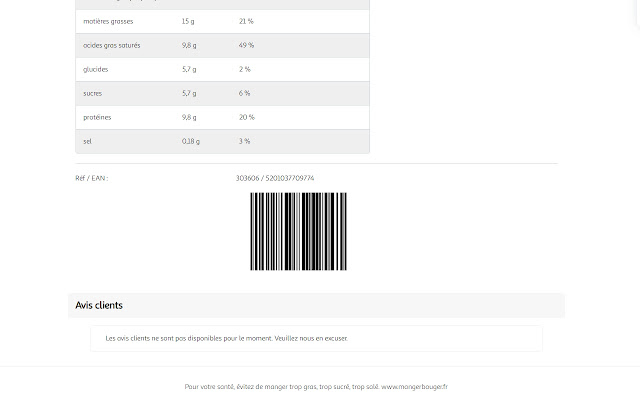Click the 15 g fat value
The image size is (640, 400).
[x=188, y=21]
